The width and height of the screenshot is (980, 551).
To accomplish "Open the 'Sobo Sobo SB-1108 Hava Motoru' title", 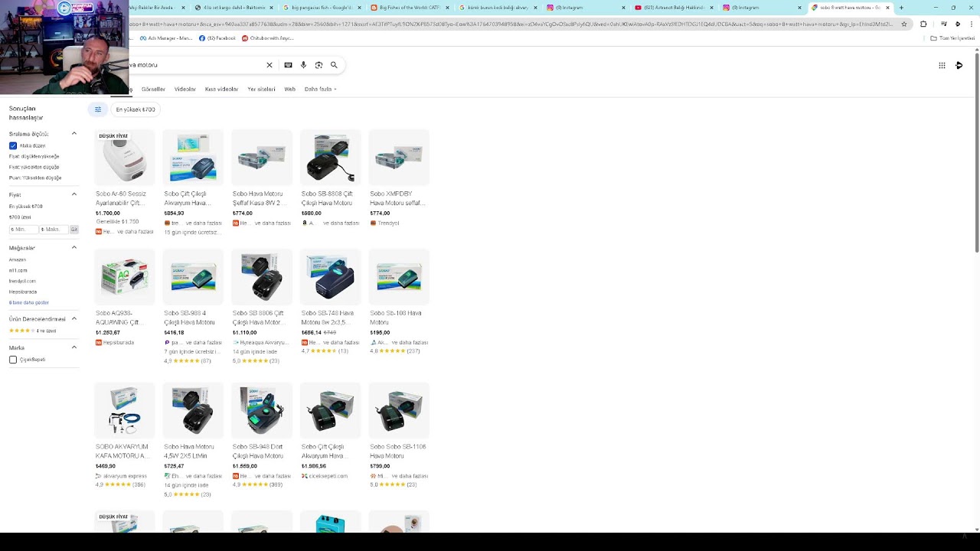I will point(397,451).
